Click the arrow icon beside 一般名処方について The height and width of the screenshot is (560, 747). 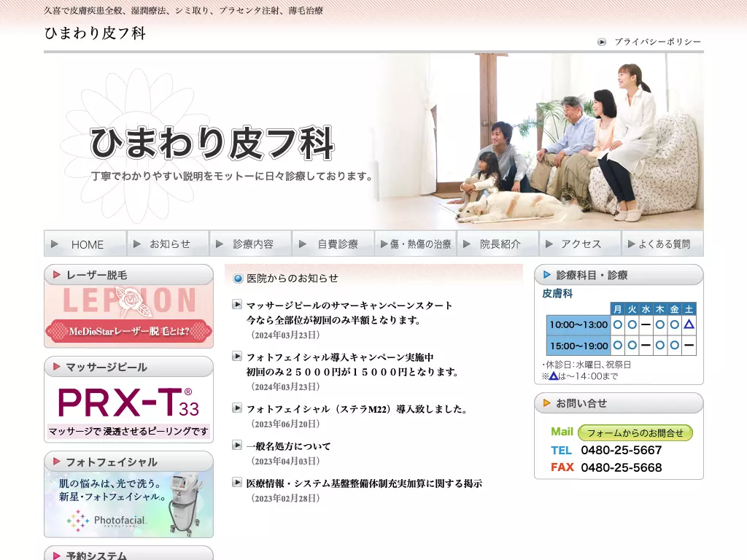coord(237,446)
